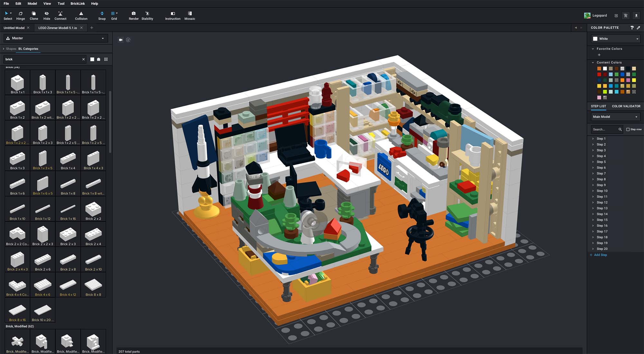Open the Render tool
Viewport: 644px width, 354px height.
(134, 15)
